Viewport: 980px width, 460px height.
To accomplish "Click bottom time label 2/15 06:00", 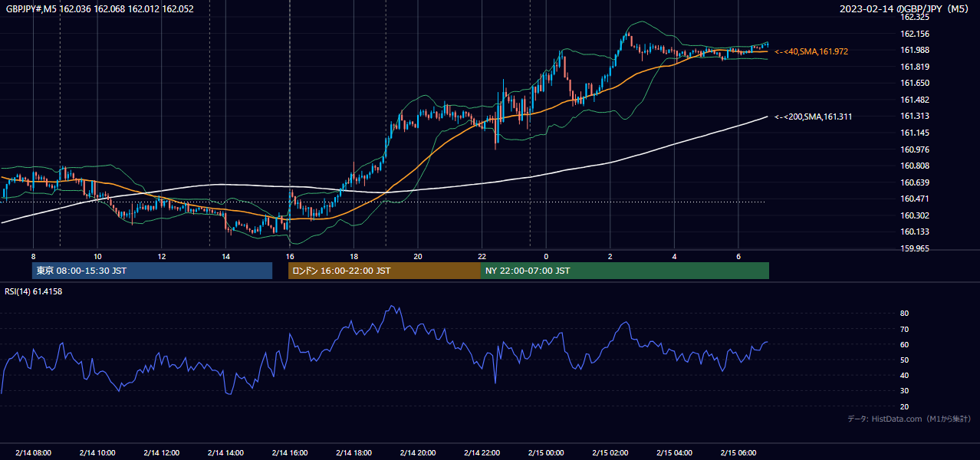I will pyautogui.click(x=738, y=452).
